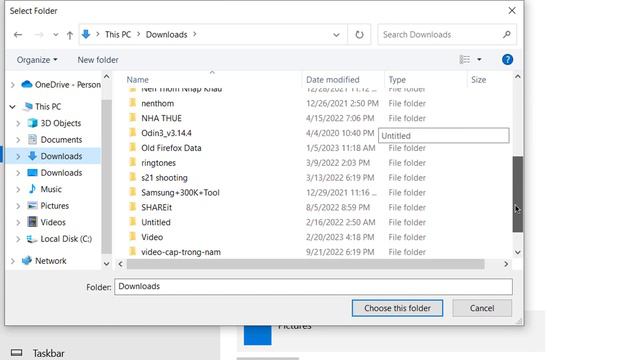Collapse the This PC tree node
The height and width of the screenshot is (360, 640).
(13, 107)
